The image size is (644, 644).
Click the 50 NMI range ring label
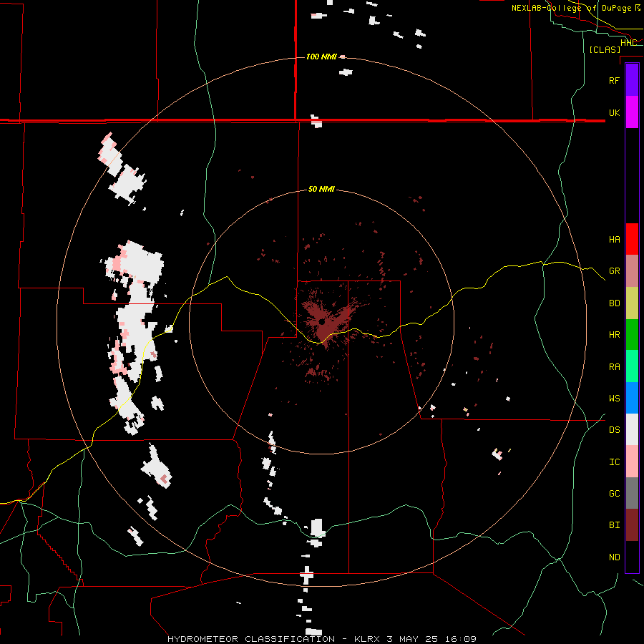tap(321, 190)
